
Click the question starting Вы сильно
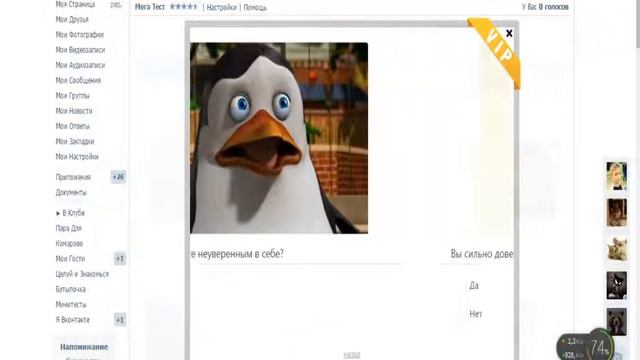[482, 254]
